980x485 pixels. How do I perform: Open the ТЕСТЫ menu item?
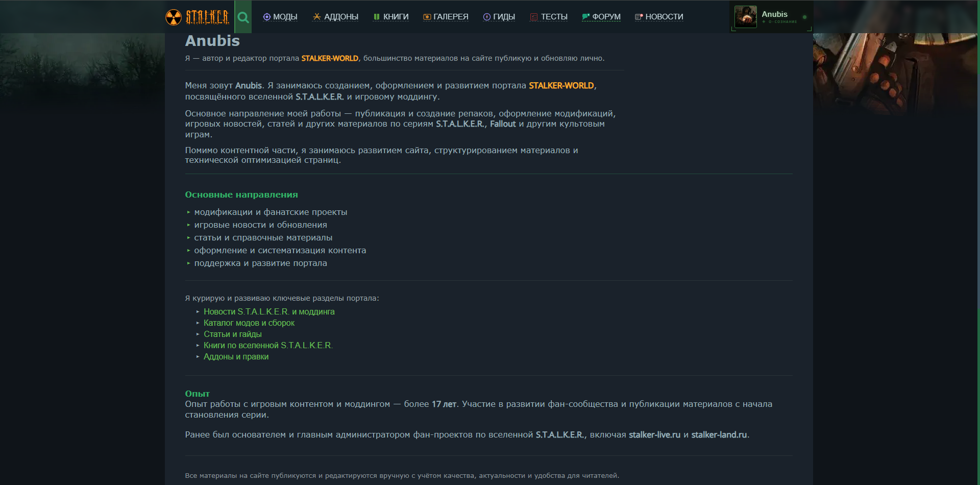click(x=549, y=17)
